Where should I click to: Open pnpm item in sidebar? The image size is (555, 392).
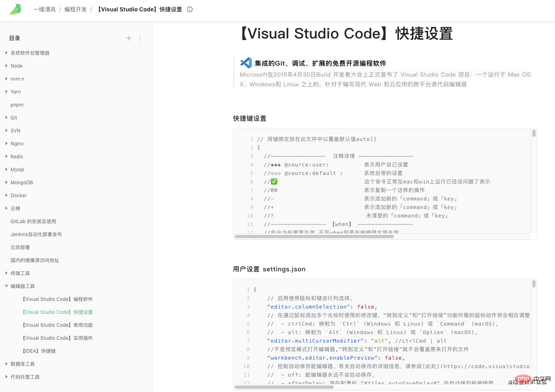click(x=17, y=105)
